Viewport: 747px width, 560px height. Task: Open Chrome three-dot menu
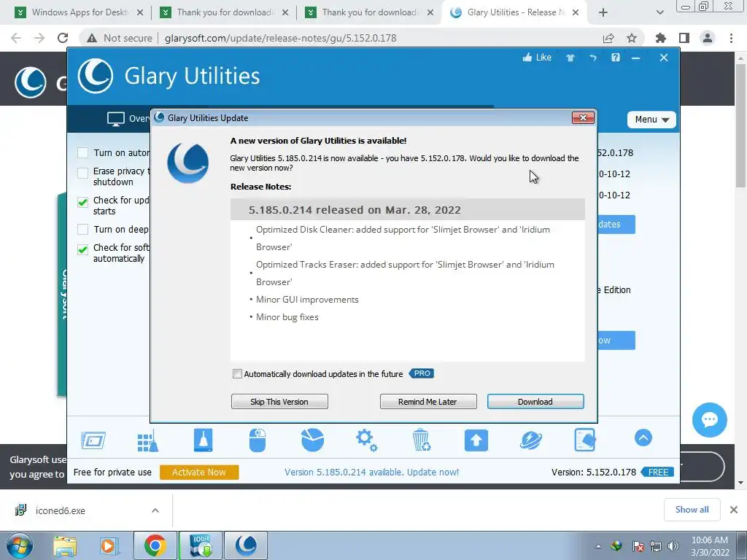pyautogui.click(x=731, y=38)
